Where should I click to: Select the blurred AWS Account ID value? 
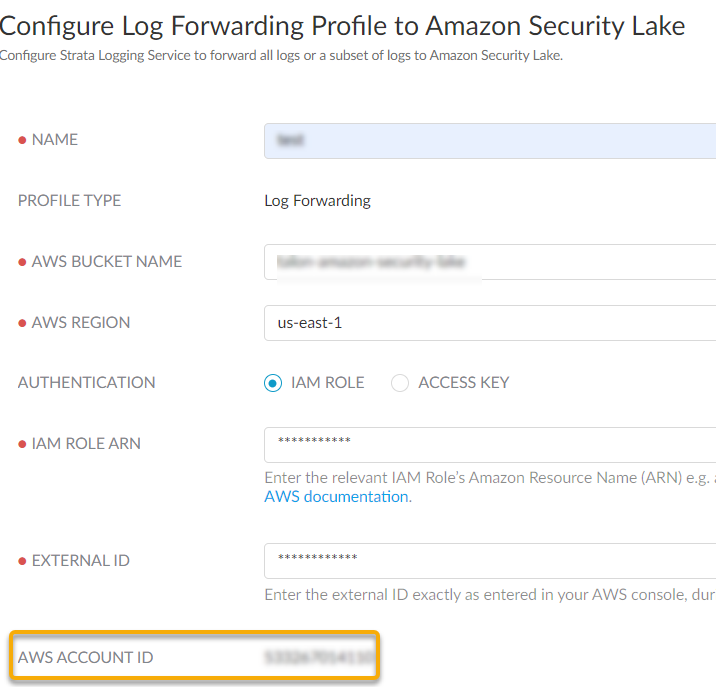pyautogui.click(x=319, y=657)
